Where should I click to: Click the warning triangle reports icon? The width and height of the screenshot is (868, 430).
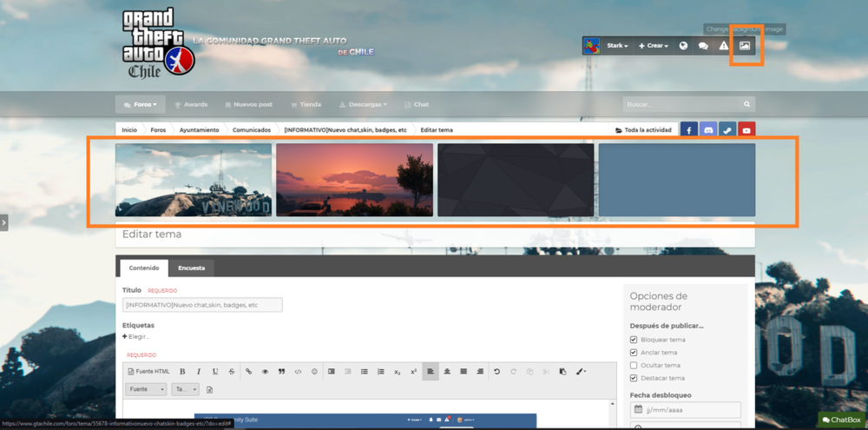pyautogui.click(x=724, y=45)
